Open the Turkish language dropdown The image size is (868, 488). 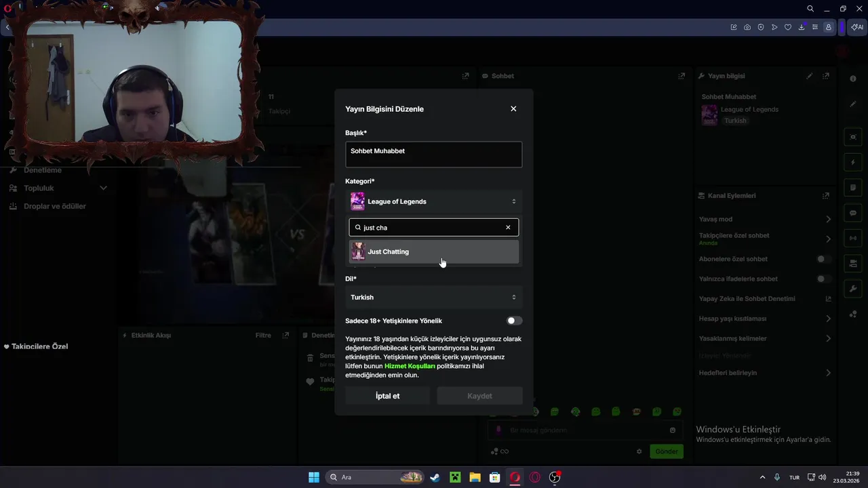click(434, 298)
